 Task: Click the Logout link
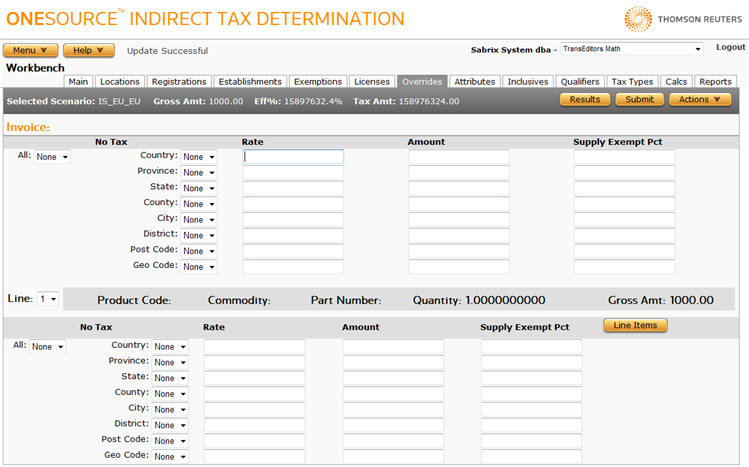point(730,48)
